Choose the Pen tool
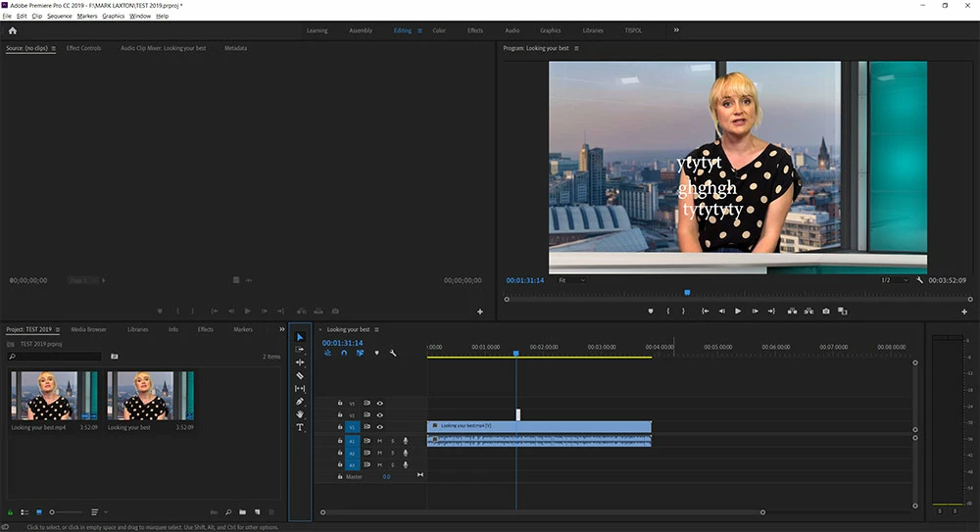The height and width of the screenshot is (532, 980). coord(300,402)
